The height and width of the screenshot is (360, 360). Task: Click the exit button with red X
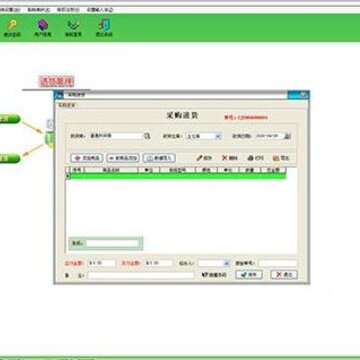click(x=284, y=275)
